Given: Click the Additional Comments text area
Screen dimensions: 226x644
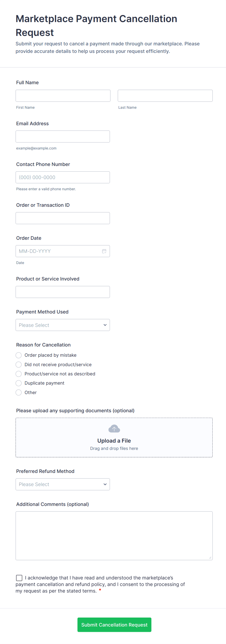Looking at the screenshot, I should [x=114, y=536].
